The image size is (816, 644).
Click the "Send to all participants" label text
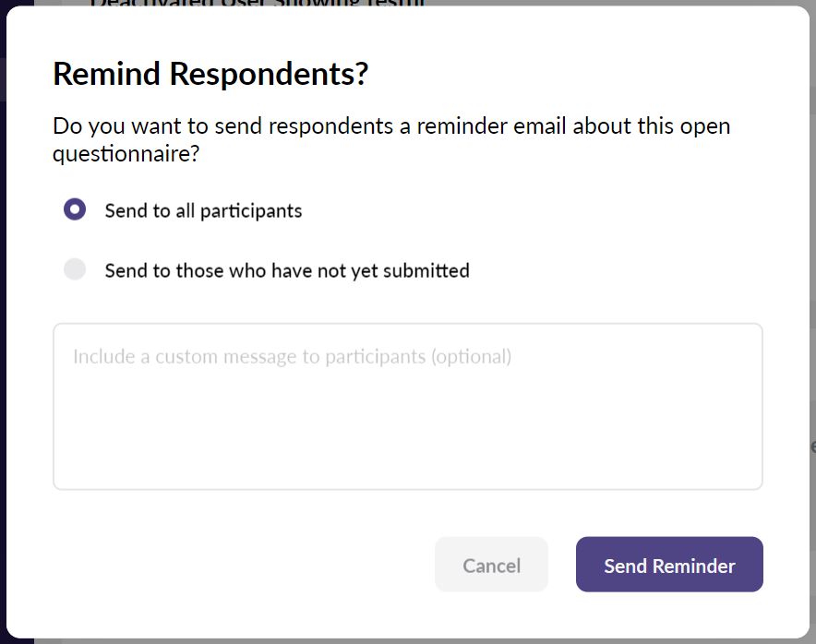[x=203, y=210]
